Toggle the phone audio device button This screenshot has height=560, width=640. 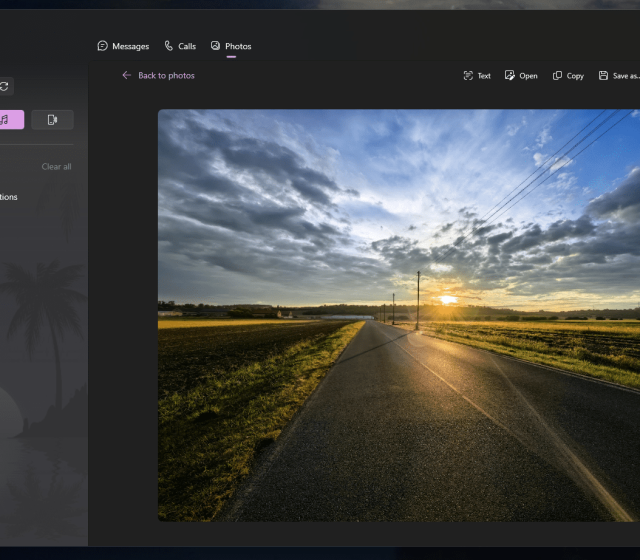[x=52, y=120]
